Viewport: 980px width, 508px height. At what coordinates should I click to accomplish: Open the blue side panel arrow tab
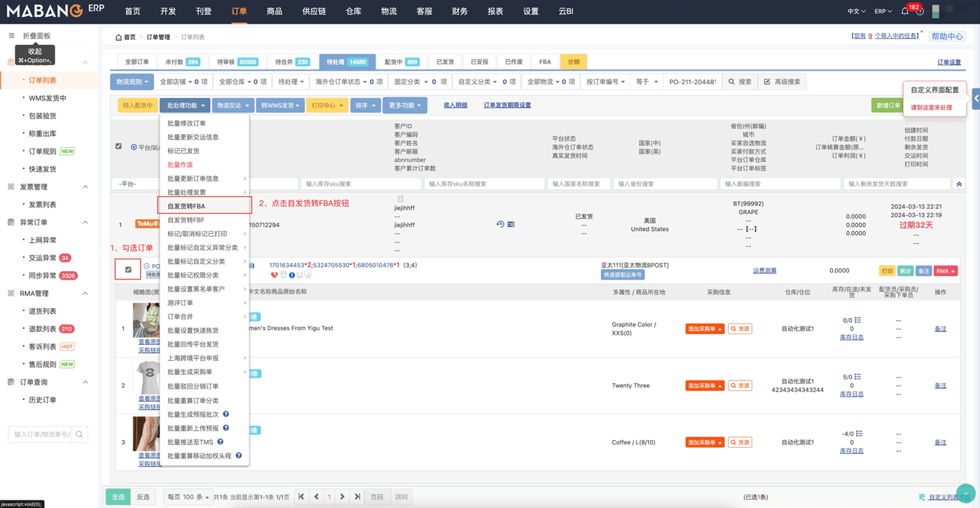[x=976, y=99]
